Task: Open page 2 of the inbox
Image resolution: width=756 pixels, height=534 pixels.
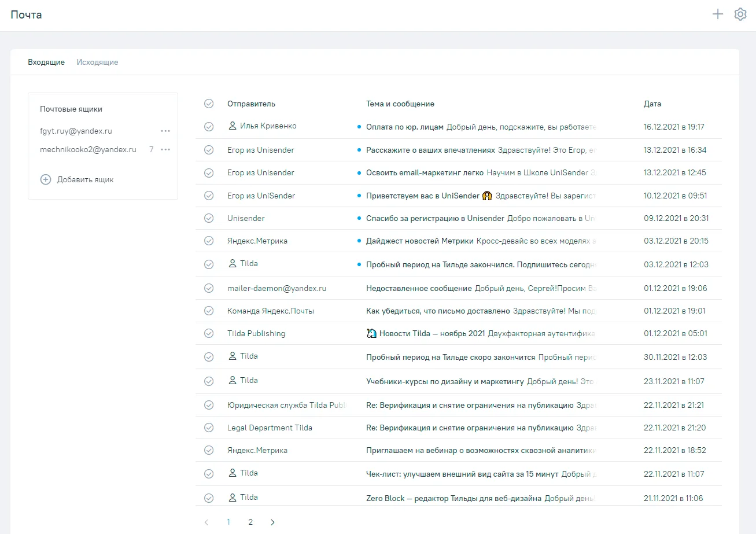Action: point(250,522)
